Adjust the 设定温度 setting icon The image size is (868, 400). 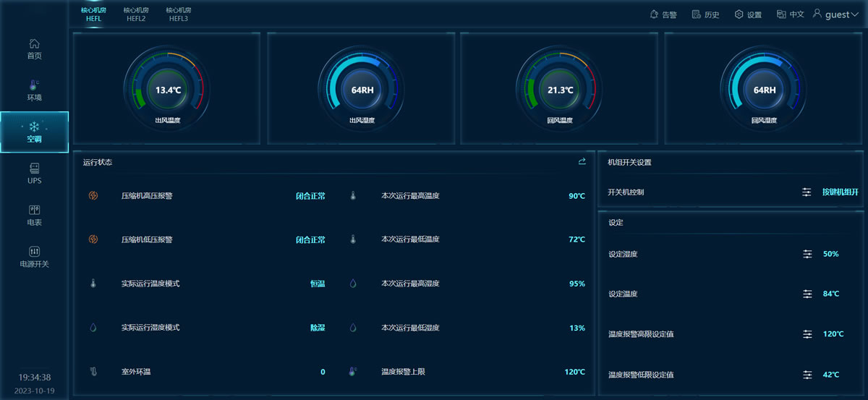click(807, 294)
